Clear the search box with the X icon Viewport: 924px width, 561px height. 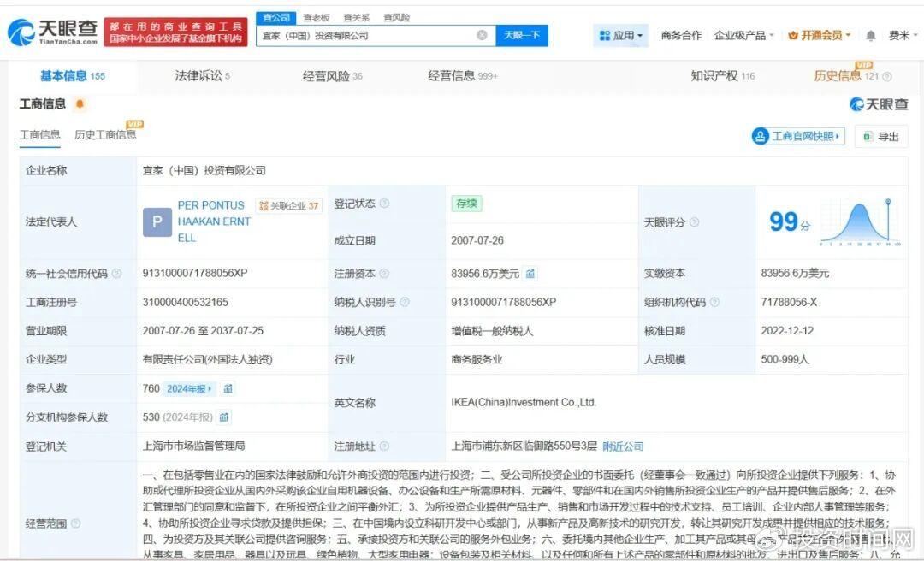coord(482,35)
